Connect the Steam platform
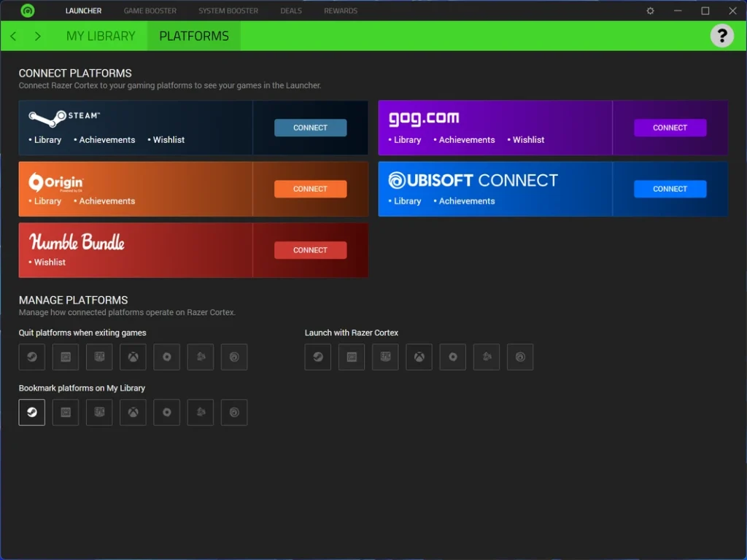 [x=310, y=128]
